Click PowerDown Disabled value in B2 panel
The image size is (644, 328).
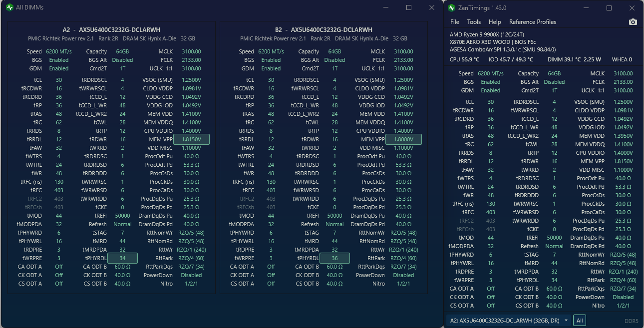coord(403,275)
